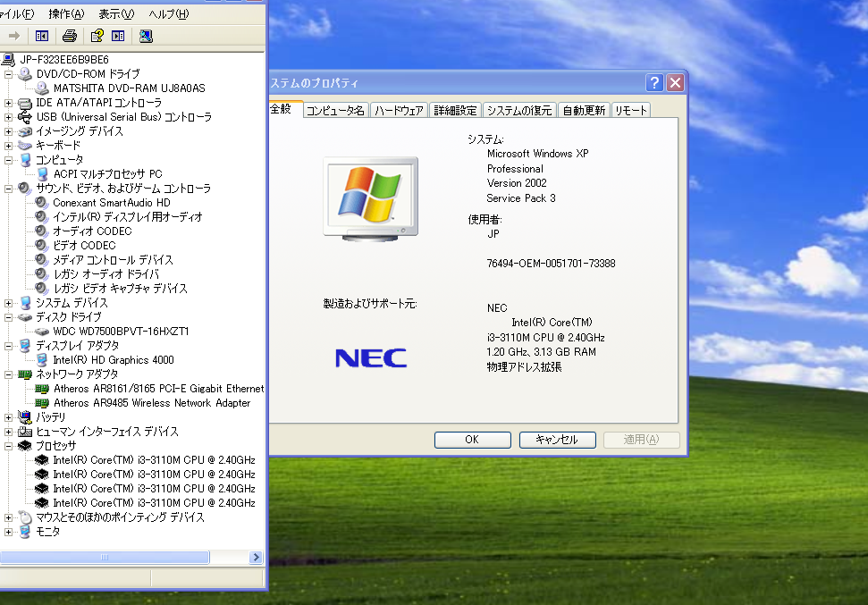Click the ヒューマン インターフェイス デバイス category icon
This screenshot has width=868, height=605.
point(25,432)
